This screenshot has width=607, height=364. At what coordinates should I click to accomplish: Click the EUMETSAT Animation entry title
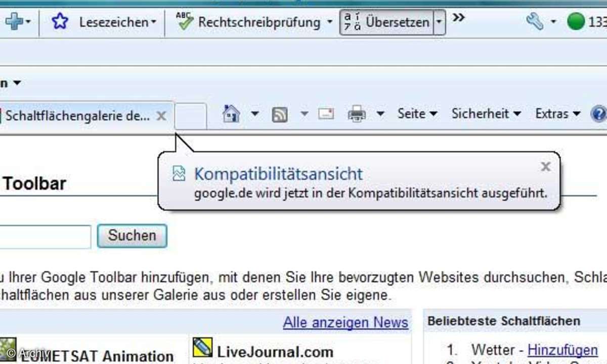pos(98,356)
